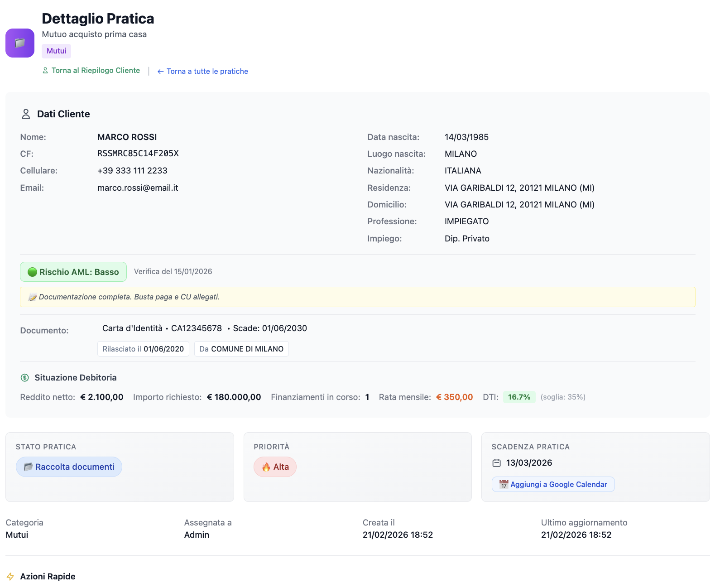Click the Rilasciato il 01/06/2020 chip
Viewport: 720px width, 588px height.
[x=143, y=349]
